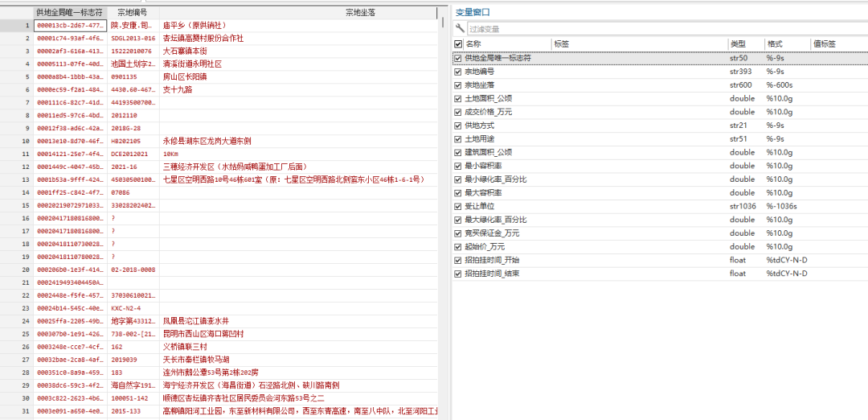This screenshot has width=868, height=420.
Task: Select cell 大石寨镇本街
Action: pos(299,51)
